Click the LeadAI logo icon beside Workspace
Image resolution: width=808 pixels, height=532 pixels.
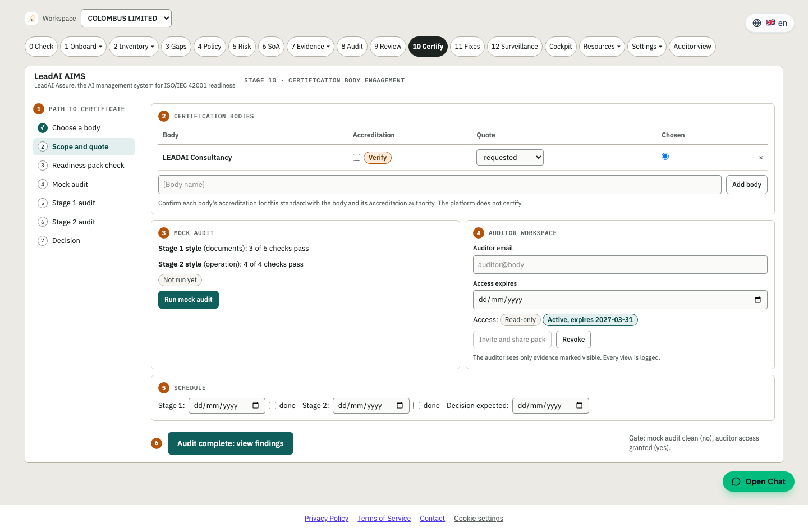[31, 19]
